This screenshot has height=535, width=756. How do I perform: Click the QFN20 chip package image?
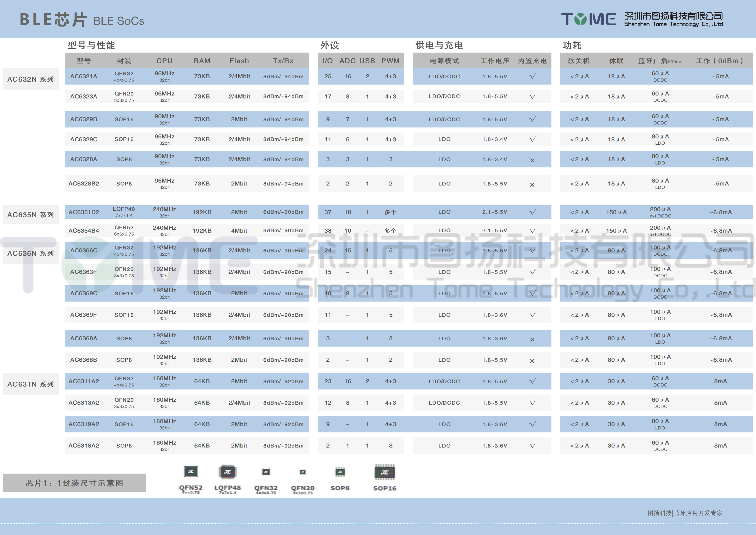point(303,472)
